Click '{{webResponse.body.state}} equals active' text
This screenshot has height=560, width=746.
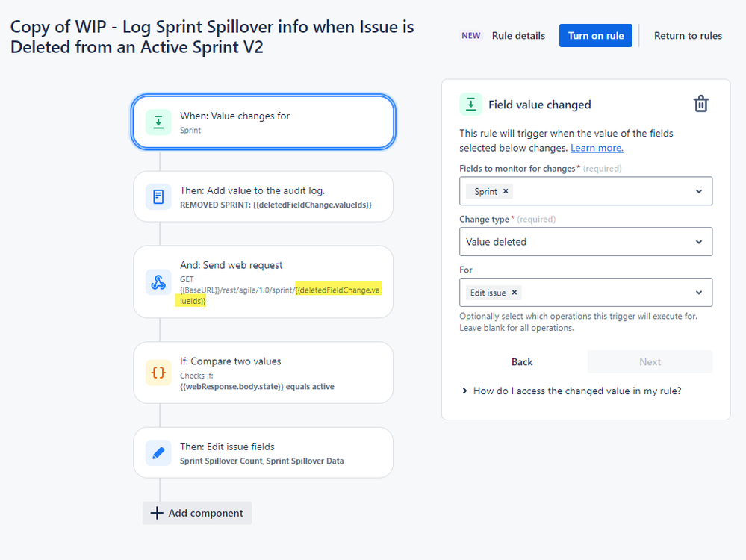tap(257, 386)
